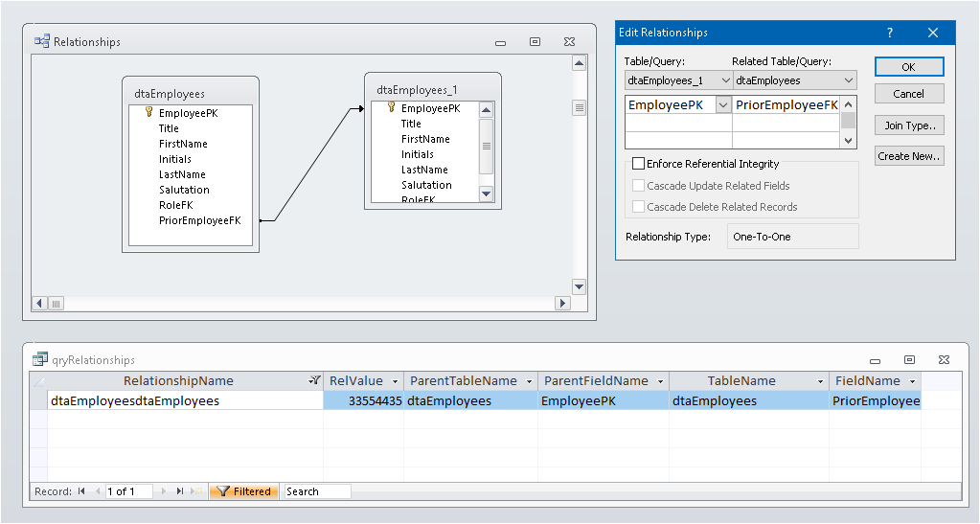Select Initials field in dtaEmployees table
The height and width of the screenshot is (524, 980).
click(x=175, y=159)
